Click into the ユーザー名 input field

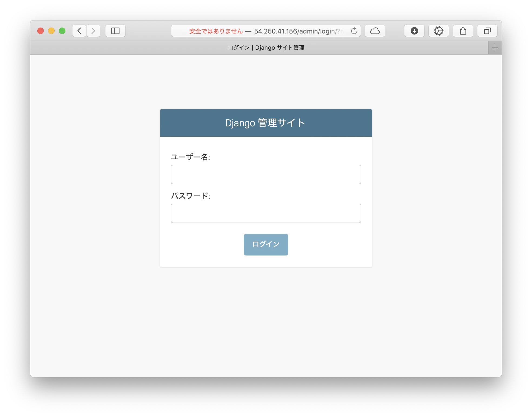click(x=266, y=174)
